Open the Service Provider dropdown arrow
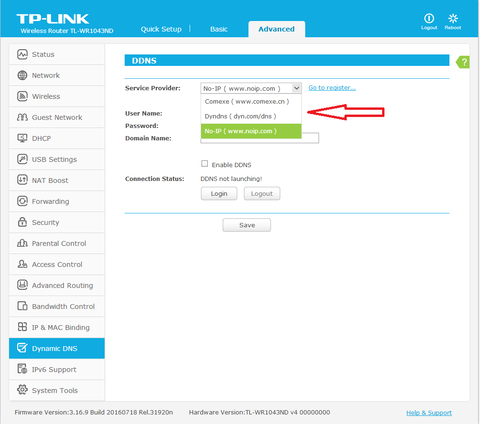The image size is (480, 424). 296,88
